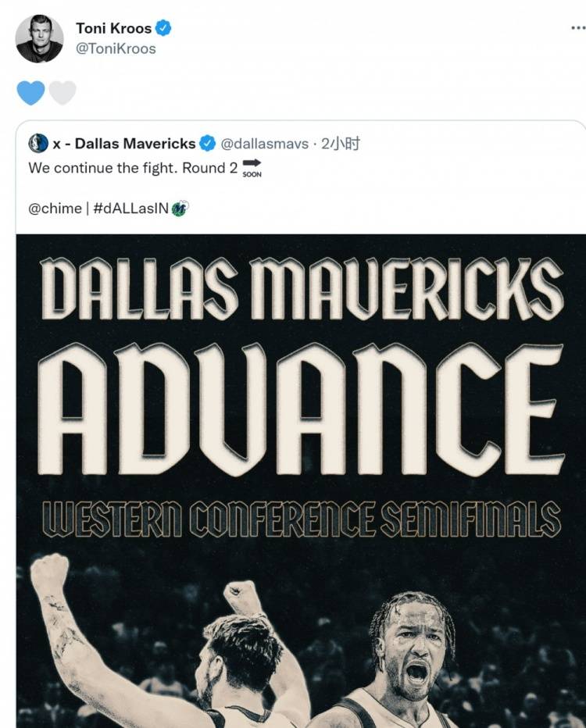The image size is (586, 728).
Task: Click the SOON arrow emoji
Action: tap(252, 168)
